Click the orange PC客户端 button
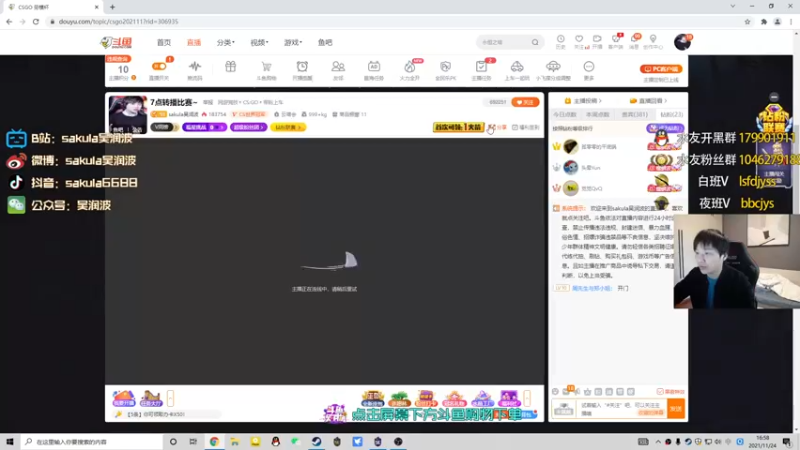This screenshot has height=450, width=800. [x=661, y=69]
